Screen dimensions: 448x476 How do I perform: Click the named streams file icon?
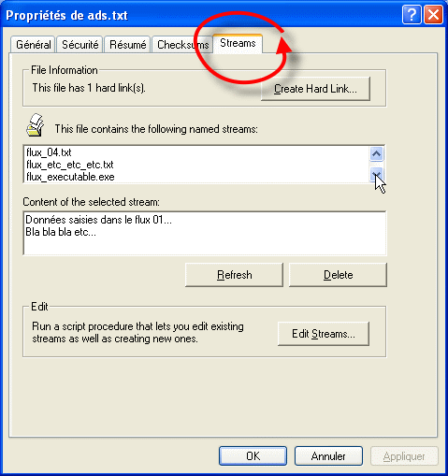coord(36,125)
